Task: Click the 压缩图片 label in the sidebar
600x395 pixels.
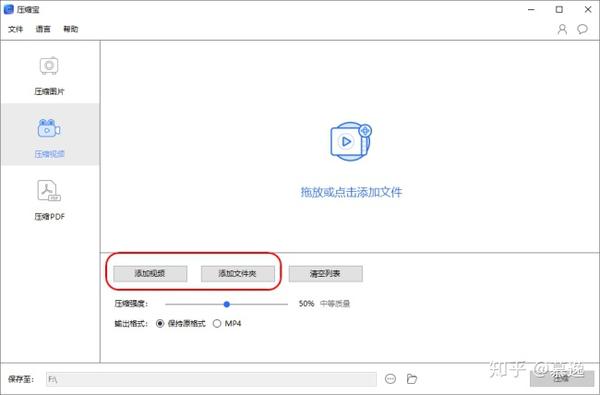Action: click(x=49, y=91)
